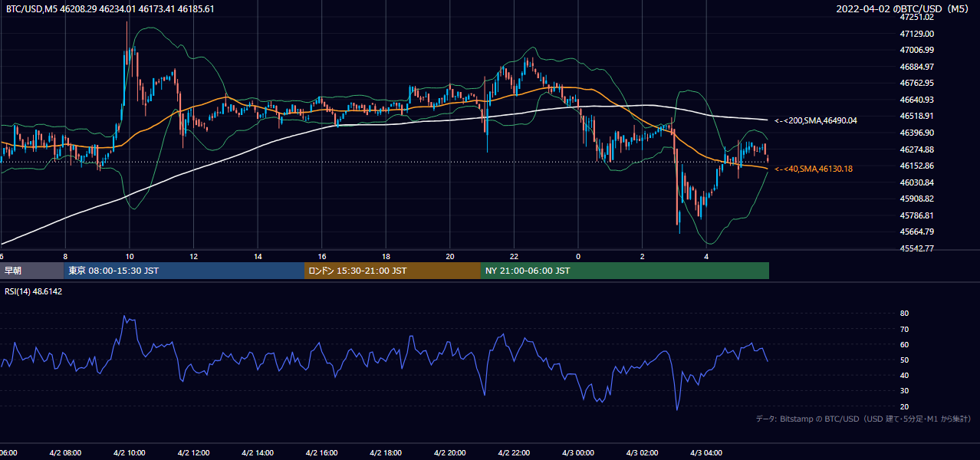Select the 早朝 session bar
Screen dimensions: 980x460
pos(32,271)
